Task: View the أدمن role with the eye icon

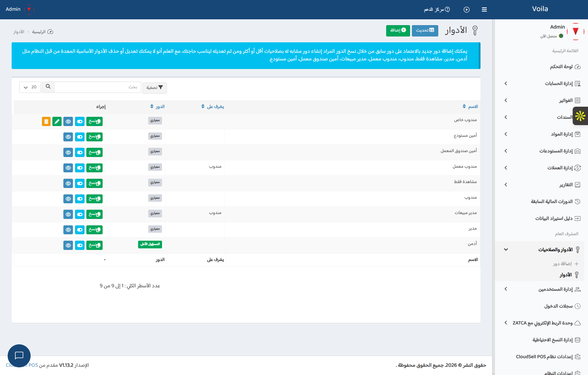Action: tap(68, 245)
